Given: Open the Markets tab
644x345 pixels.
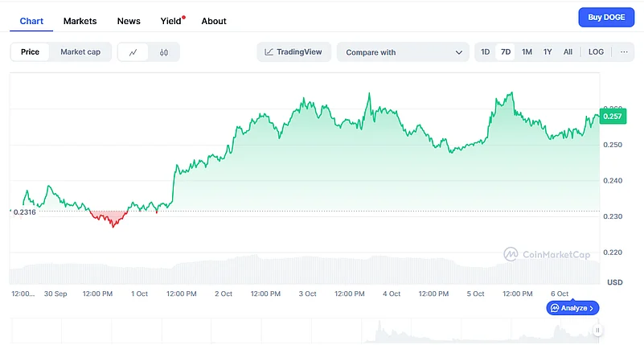Looking at the screenshot, I should (x=80, y=21).
